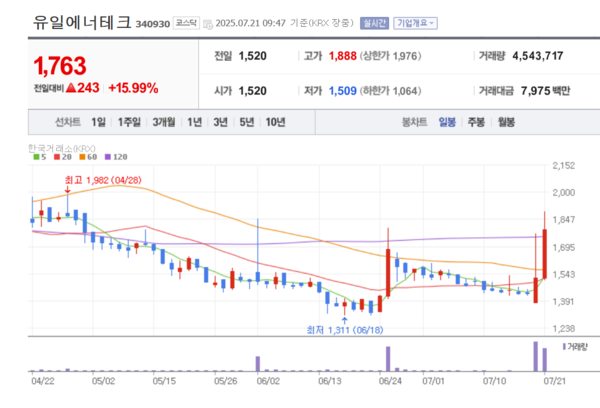Click the calendar icon beside the date
This screenshot has height=408, width=600.
208,24
